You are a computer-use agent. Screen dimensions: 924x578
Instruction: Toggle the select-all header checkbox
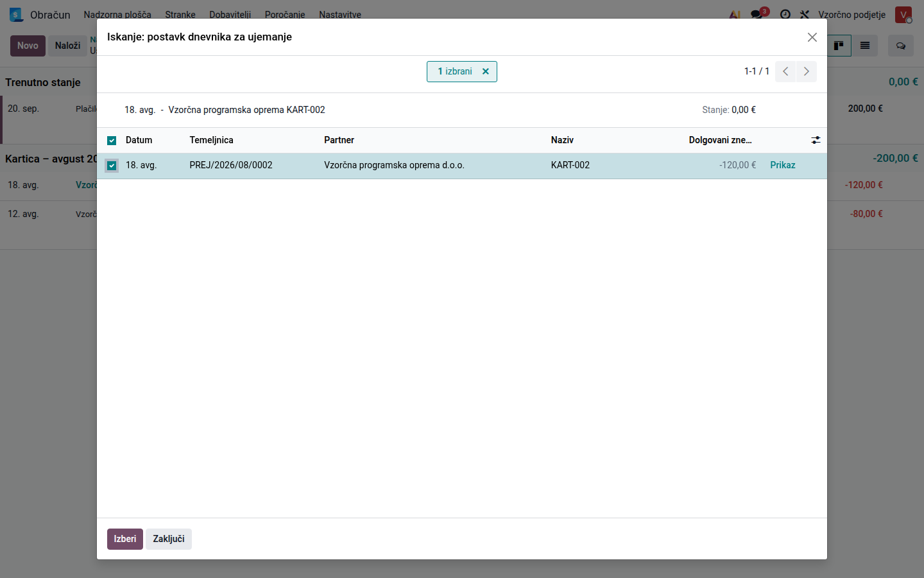pyautogui.click(x=112, y=141)
